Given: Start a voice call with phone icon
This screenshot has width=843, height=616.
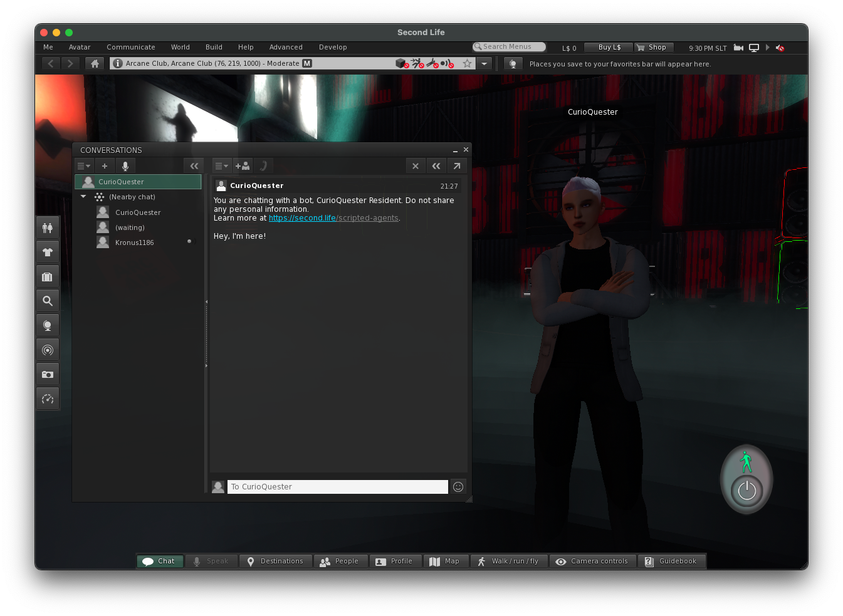Looking at the screenshot, I should tap(263, 166).
